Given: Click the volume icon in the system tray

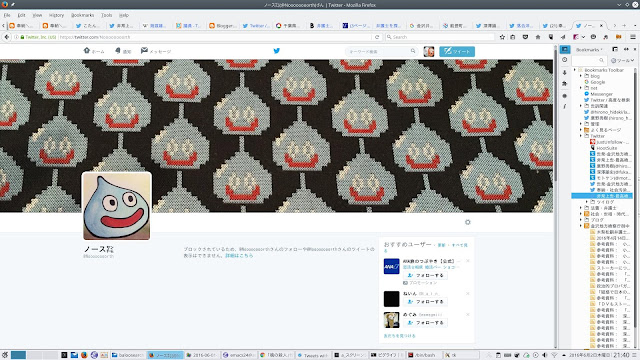Looking at the screenshot, I should (545, 355).
